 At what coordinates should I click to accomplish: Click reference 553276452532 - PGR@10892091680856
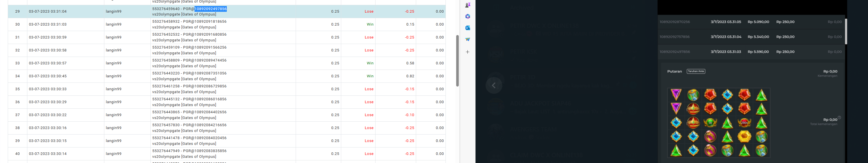tap(189, 34)
